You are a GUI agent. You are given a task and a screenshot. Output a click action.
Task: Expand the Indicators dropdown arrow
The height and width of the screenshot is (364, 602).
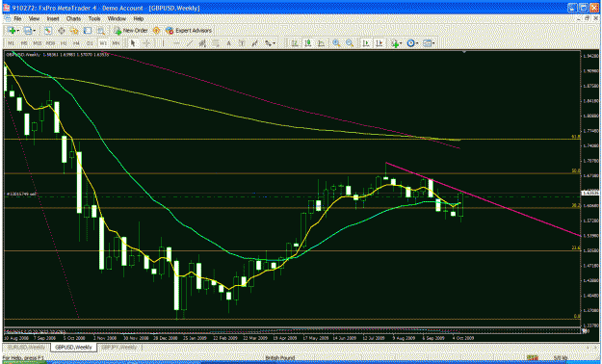pyautogui.click(x=402, y=43)
